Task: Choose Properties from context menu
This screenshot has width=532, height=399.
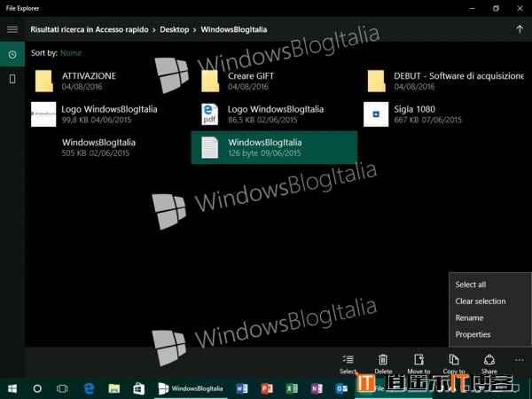Action: 473,334
